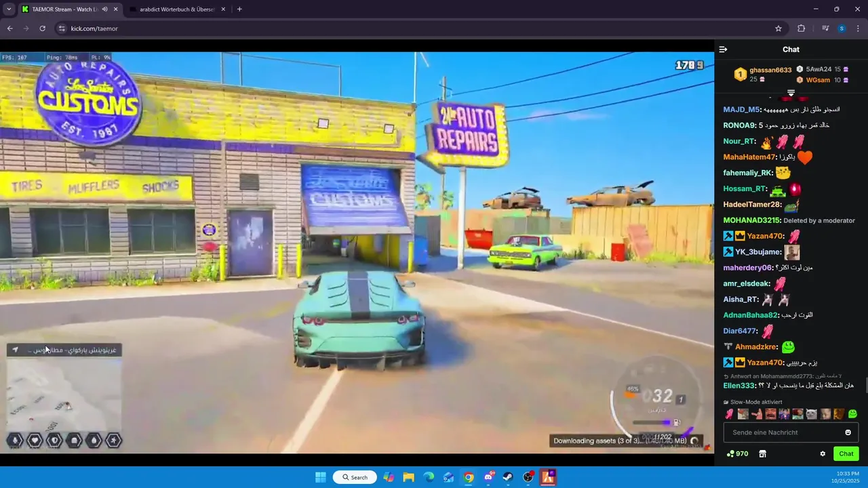The width and height of the screenshot is (868, 488).
Task: Mute the TAEMOR Stream tab audio icon
Action: pos(104,9)
